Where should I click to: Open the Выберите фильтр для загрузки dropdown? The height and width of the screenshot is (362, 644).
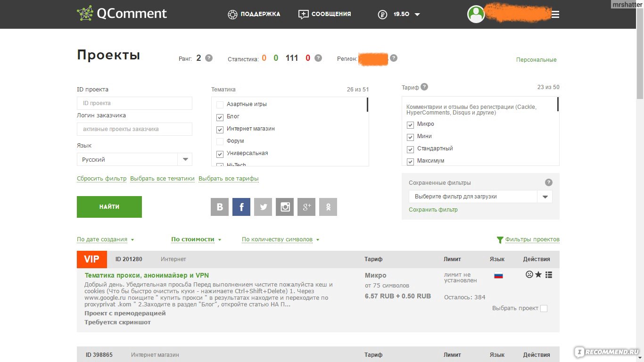pyautogui.click(x=480, y=197)
